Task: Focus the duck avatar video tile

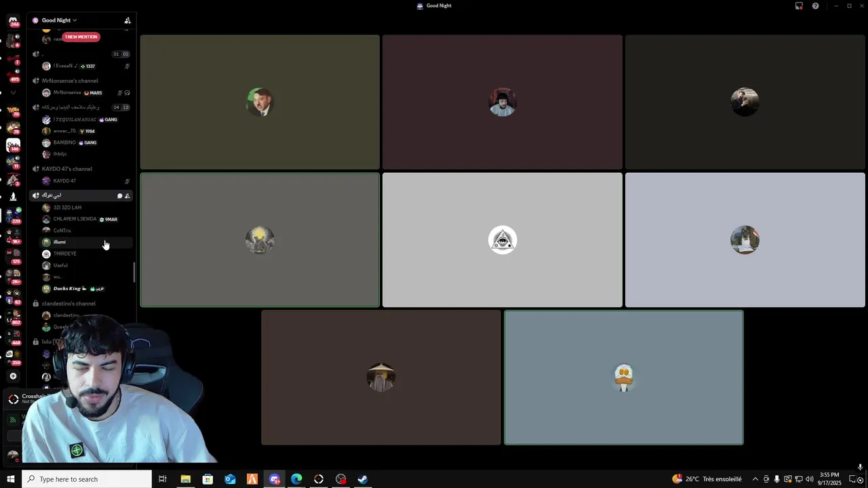Action: click(x=624, y=378)
